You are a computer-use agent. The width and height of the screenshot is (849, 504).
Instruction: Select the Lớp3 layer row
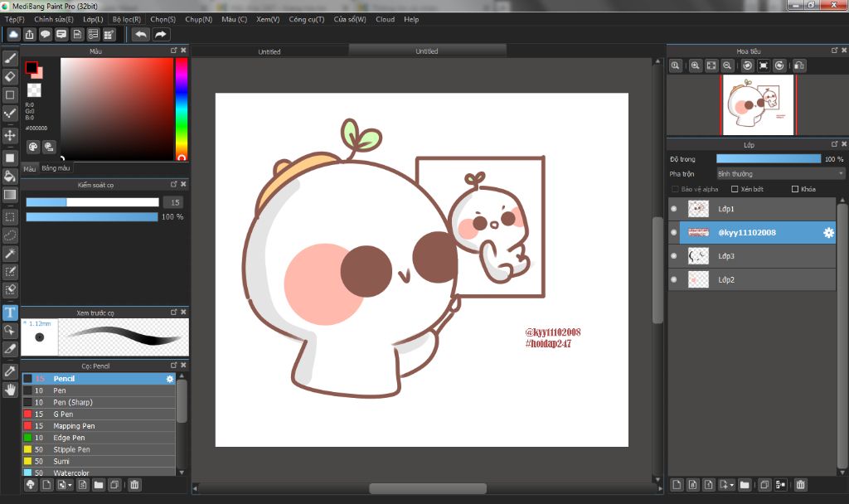click(752, 256)
